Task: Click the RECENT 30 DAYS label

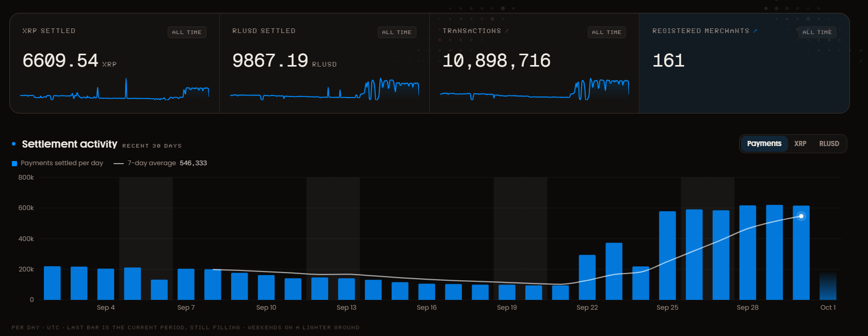Action: point(152,146)
